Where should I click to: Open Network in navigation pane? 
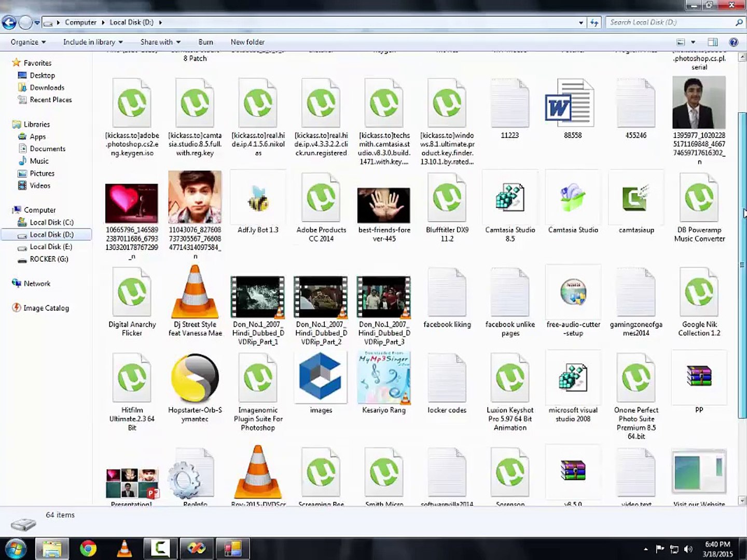click(37, 284)
